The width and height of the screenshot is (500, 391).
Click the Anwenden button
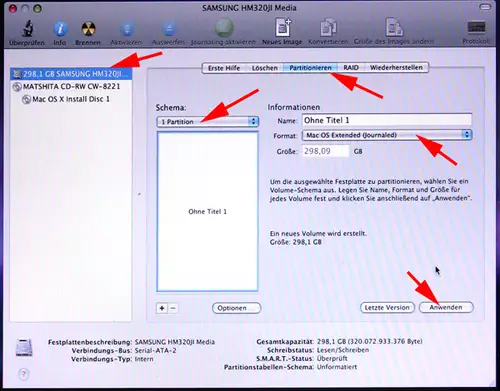pyautogui.click(x=446, y=307)
